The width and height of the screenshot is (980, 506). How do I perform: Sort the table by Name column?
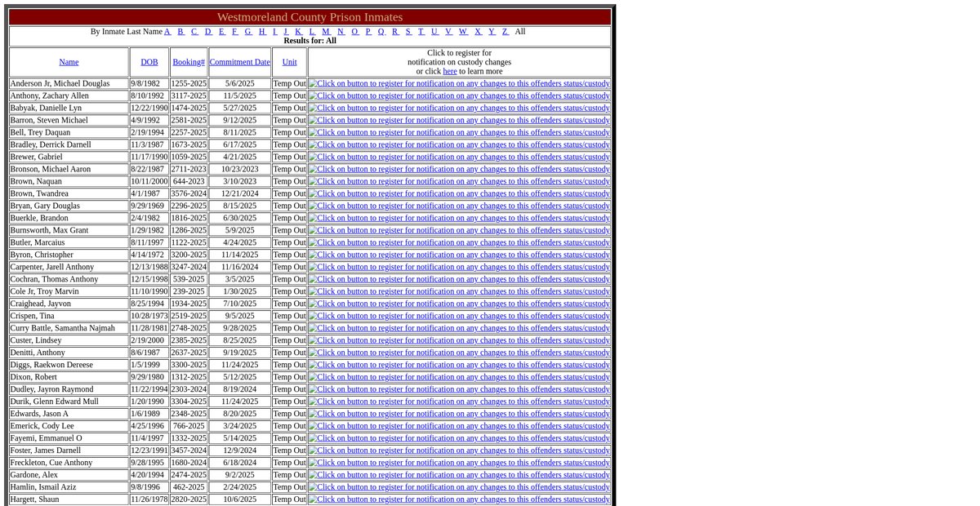click(x=69, y=62)
